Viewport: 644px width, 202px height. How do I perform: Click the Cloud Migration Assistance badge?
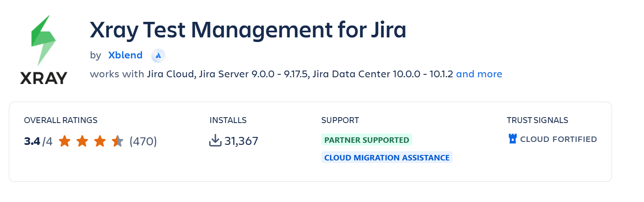pyautogui.click(x=387, y=157)
